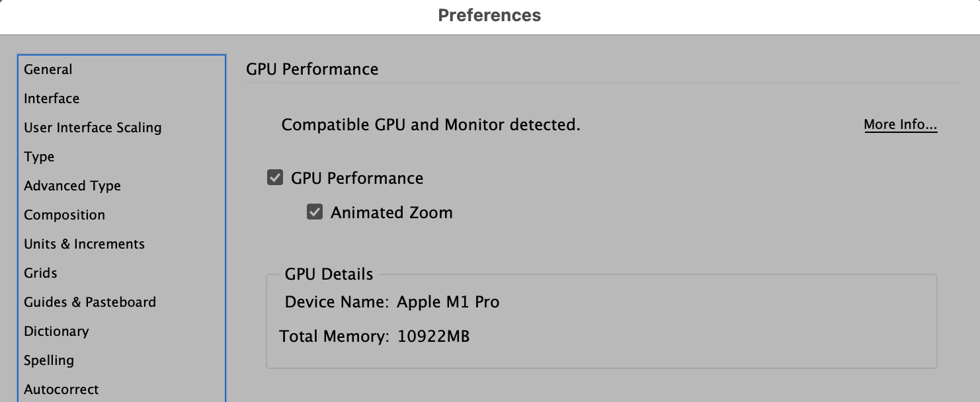Open Advanced Type preferences
The width and height of the screenshot is (980, 402).
(x=72, y=186)
